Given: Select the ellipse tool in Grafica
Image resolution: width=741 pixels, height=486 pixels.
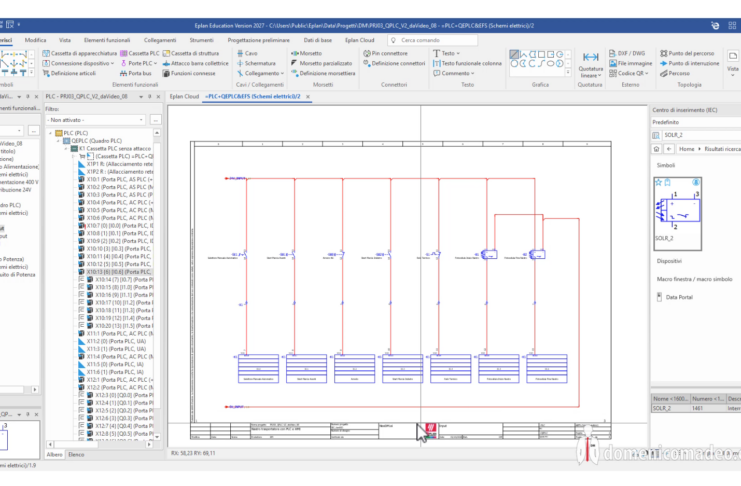Looking at the screenshot, I should (551, 63).
